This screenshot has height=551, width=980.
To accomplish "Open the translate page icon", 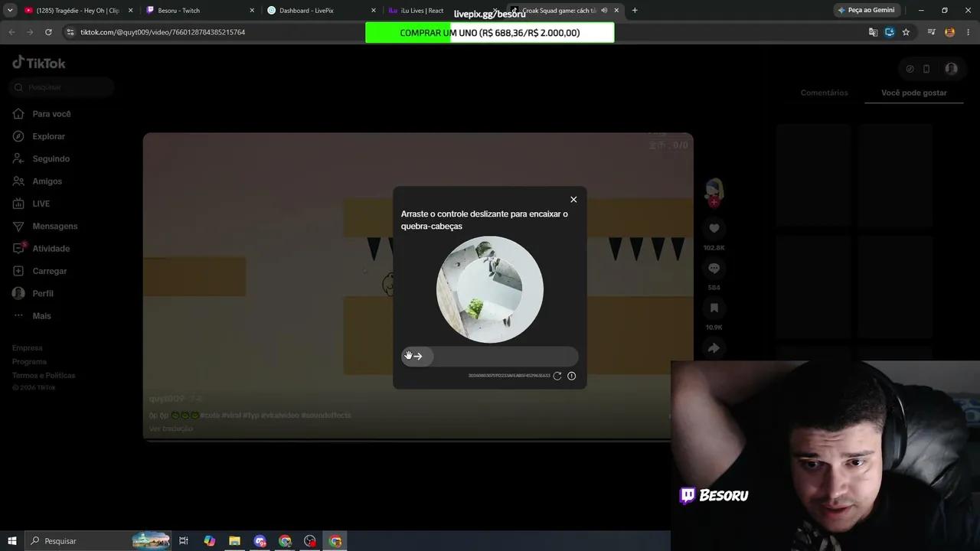I will point(873,32).
